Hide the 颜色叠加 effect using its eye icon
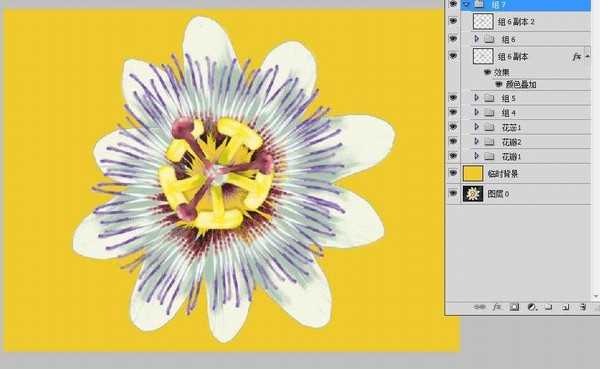This screenshot has width=600, height=369. (x=499, y=84)
